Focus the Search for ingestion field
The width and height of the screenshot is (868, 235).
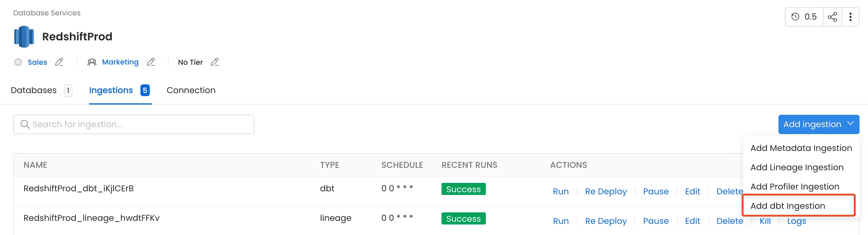[142, 124]
